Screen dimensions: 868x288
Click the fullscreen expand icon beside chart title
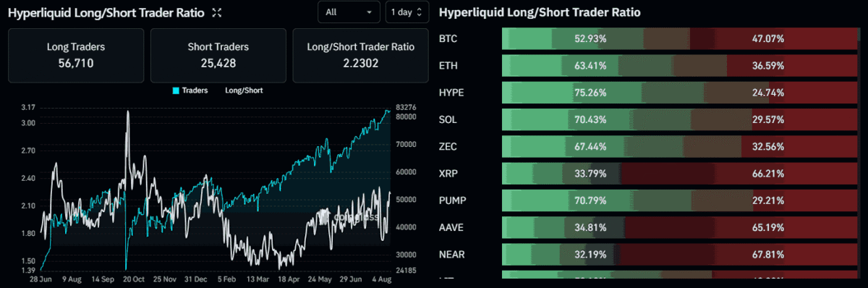218,13
